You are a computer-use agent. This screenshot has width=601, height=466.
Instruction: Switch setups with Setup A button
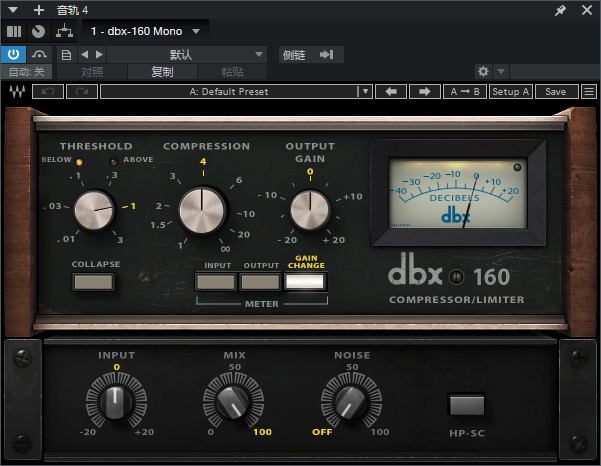click(511, 92)
